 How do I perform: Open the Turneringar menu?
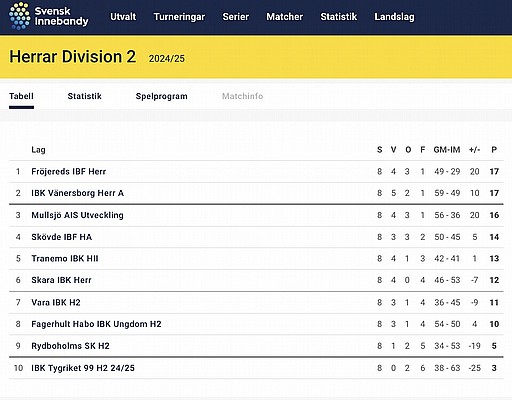coord(179,17)
